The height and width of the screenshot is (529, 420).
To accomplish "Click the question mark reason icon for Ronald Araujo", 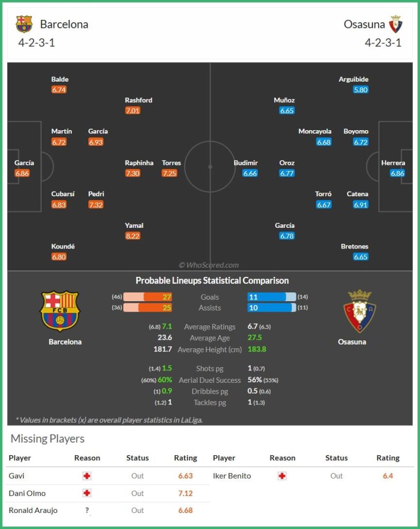I will point(87,510).
